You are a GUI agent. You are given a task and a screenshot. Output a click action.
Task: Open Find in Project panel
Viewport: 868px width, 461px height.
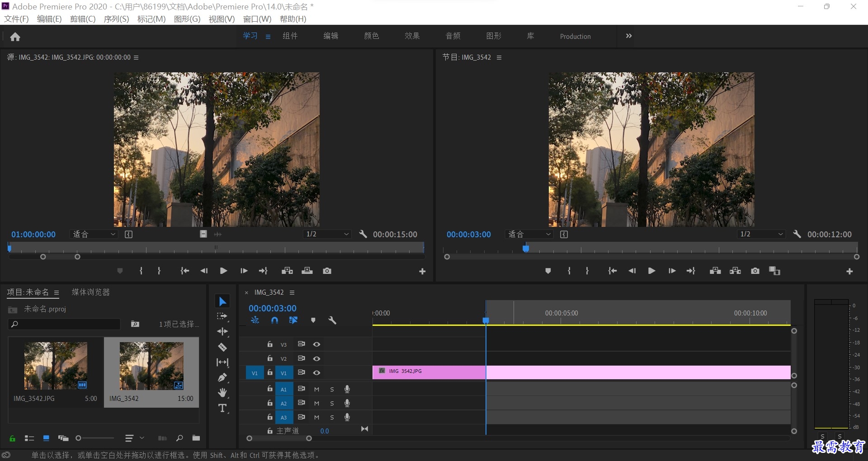tap(179, 438)
